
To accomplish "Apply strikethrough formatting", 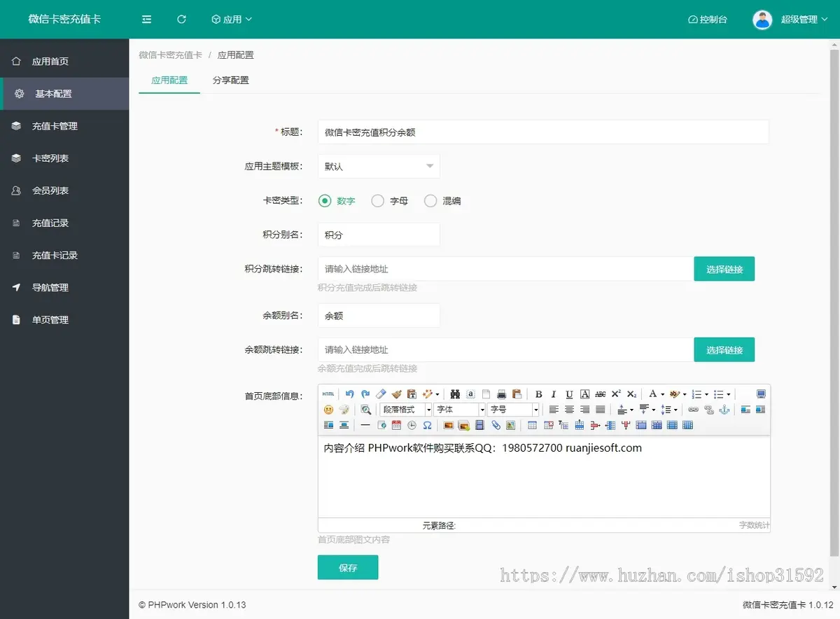I will tap(600, 394).
